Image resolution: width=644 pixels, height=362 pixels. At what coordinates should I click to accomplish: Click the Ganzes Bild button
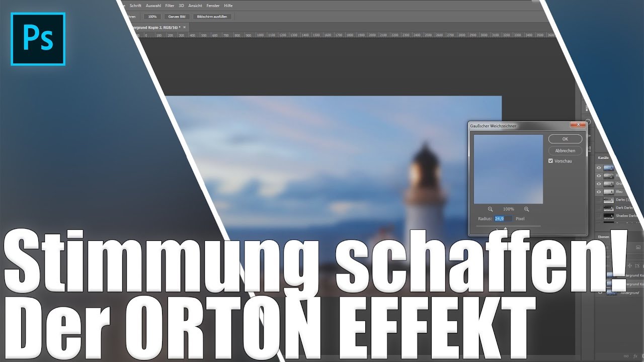[x=177, y=17]
